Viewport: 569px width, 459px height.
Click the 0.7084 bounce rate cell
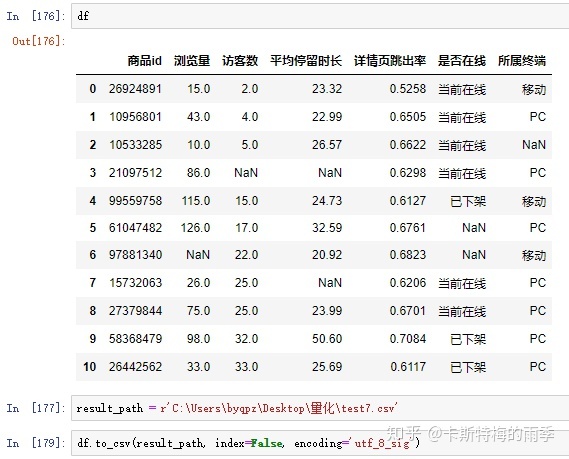[x=408, y=339]
